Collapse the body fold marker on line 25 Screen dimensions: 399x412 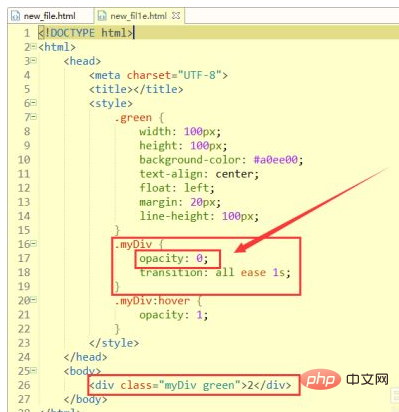(33, 370)
